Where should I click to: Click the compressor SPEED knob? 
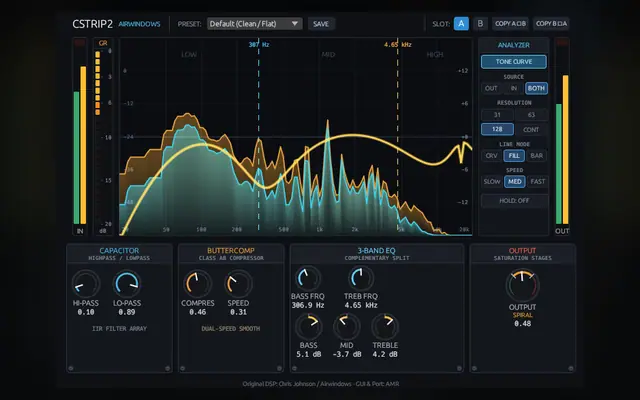point(238,283)
